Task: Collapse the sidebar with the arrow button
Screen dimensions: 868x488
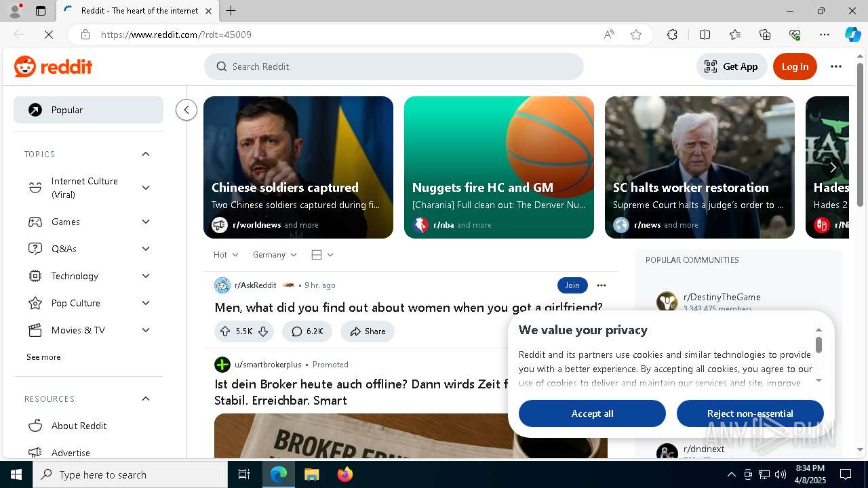Action: [x=186, y=110]
